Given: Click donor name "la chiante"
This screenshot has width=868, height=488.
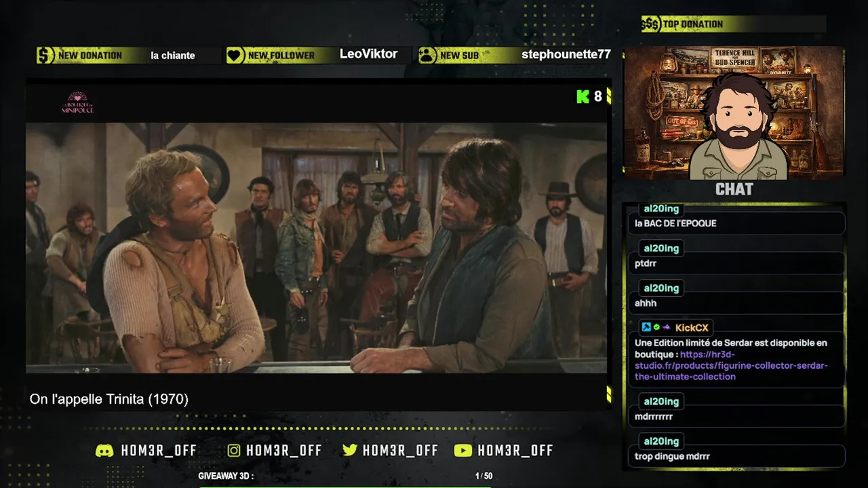Looking at the screenshot, I should coord(173,56).
